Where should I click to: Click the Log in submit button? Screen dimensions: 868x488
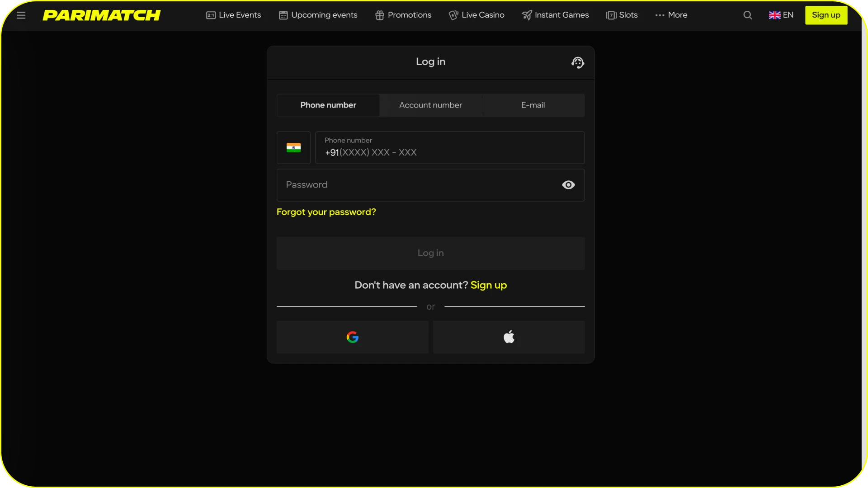coord(431,253)
